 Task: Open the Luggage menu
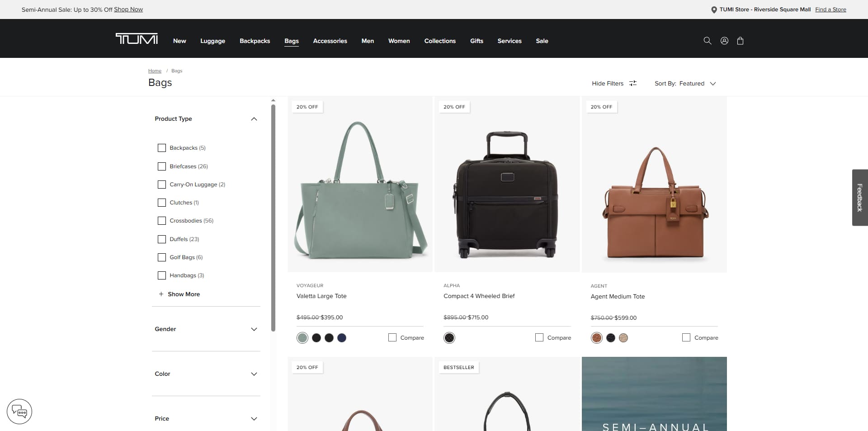pos(212,41)
